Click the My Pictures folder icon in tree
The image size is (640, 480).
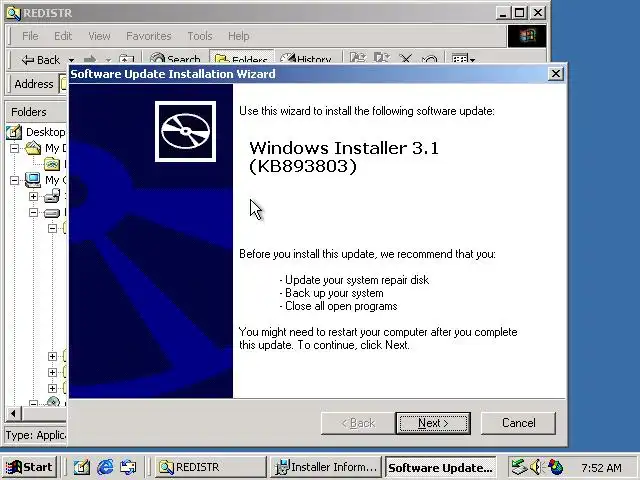click(52, 164)
